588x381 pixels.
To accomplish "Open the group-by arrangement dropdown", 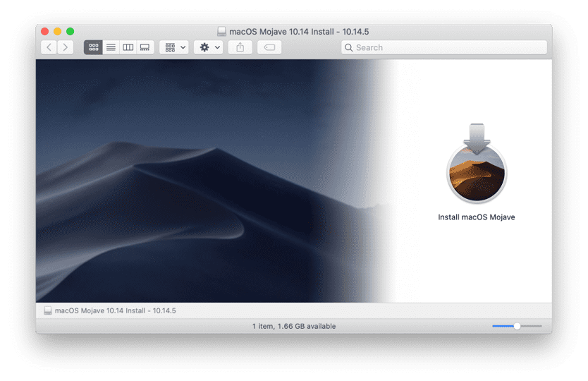I will [x=174, y=48].
